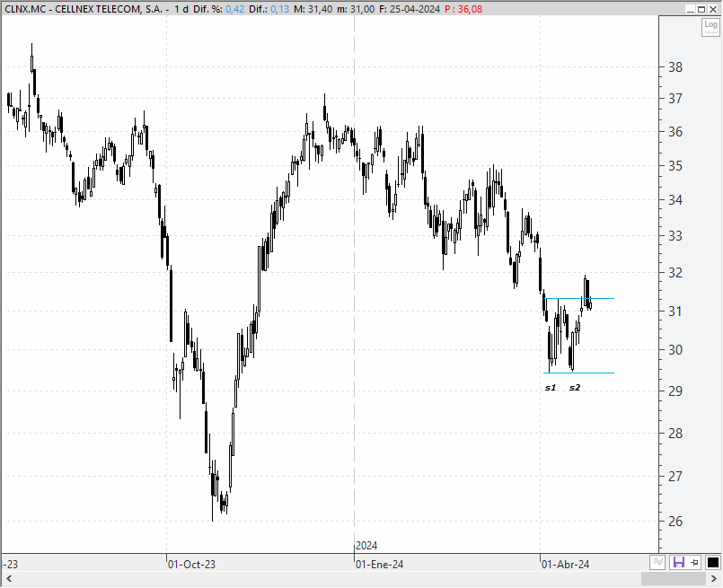723x588 pixels.
Task: Click the 33 price axis label
Action: click(x=675, y=236)
